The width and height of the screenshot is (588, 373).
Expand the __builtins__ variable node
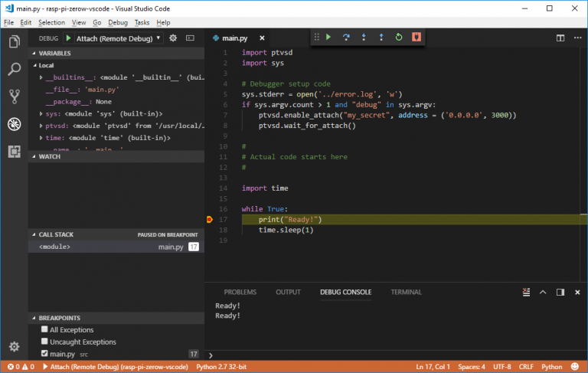41,77
